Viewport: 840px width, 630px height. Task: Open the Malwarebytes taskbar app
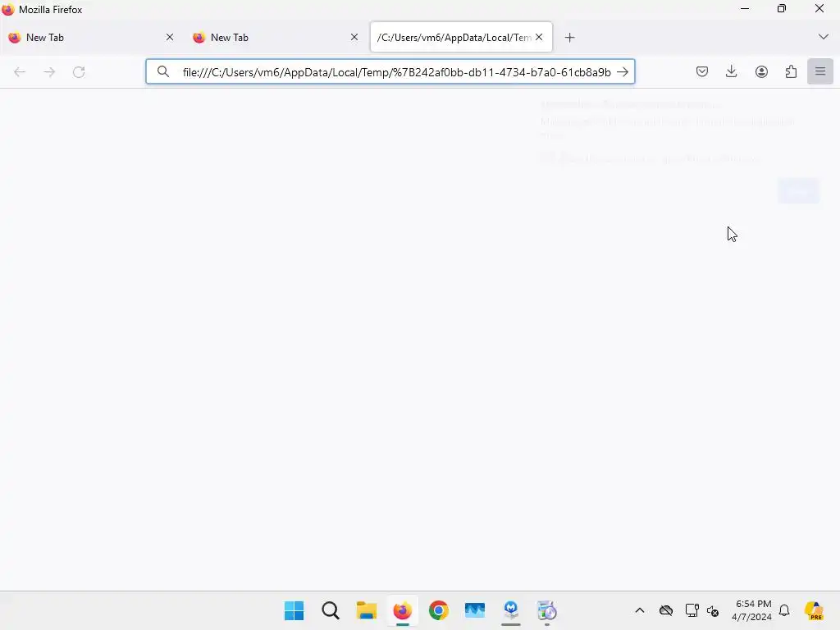[x=510, y=610]
